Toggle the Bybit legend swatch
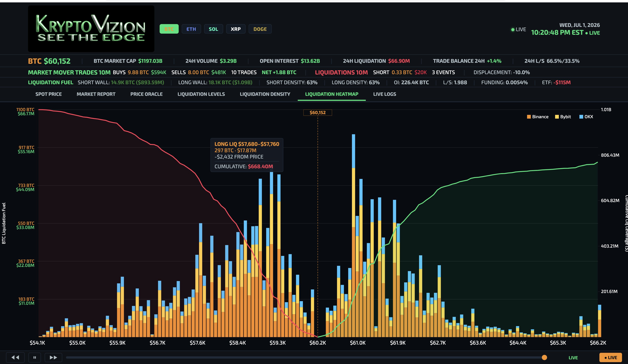628x364 pixels. click(x=557, y=117)
